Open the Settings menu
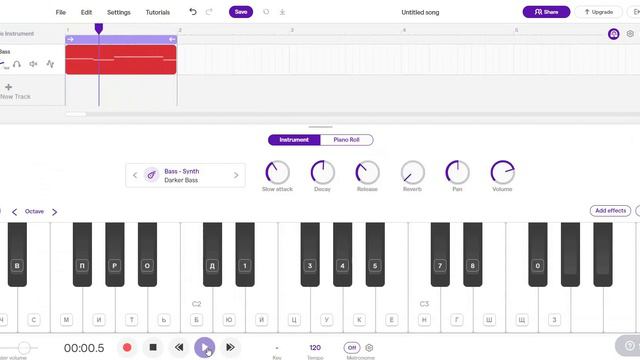Image resolution: width=640 pixels, height=360 pixels. (119, 12)
